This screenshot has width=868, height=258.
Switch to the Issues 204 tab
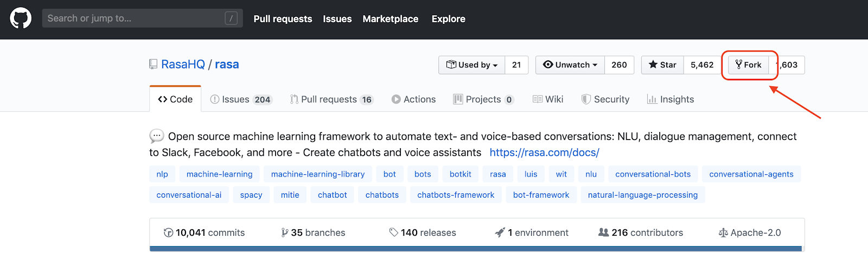click(x=241, y=99)
